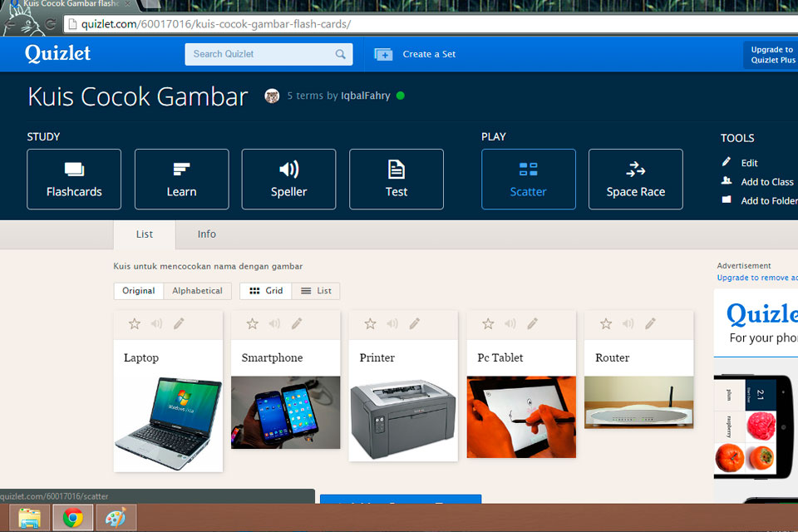The image size is (798, 532).
Task: Switch to List view layout
Action: [x=316, y=291]
